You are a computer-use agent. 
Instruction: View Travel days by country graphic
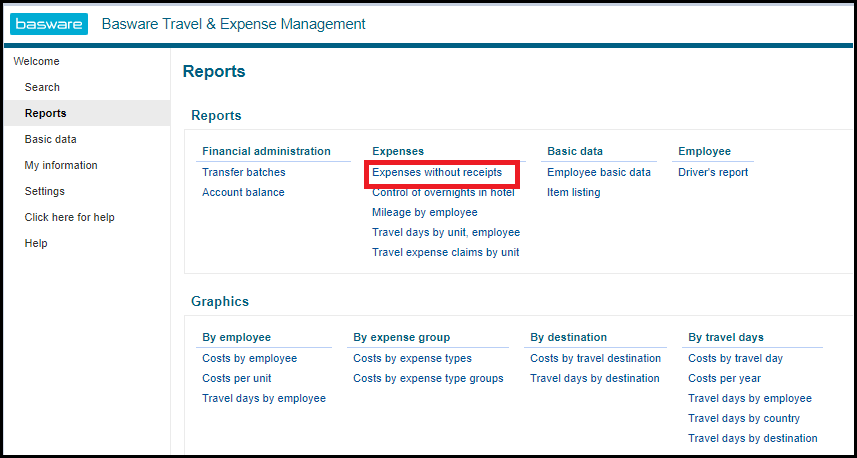(x=744, y=418)
